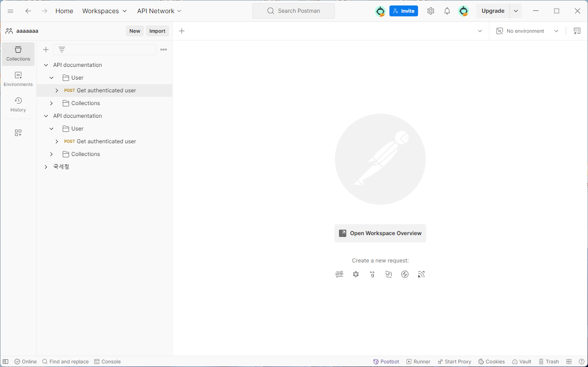Click the Online status indicator
588x367 pixels.
[x=25, y=362]
